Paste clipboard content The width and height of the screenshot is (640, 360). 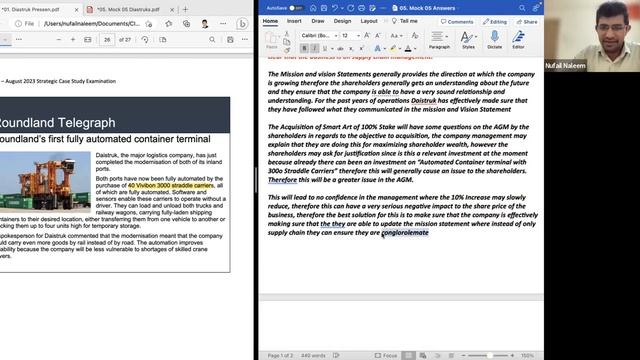point(271,40)
